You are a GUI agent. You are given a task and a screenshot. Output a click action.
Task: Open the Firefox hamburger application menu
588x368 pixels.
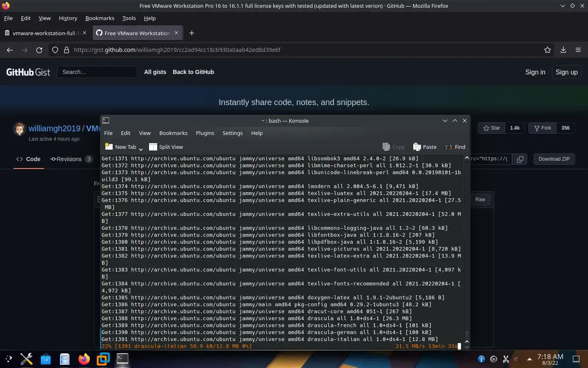coord(578,50)
